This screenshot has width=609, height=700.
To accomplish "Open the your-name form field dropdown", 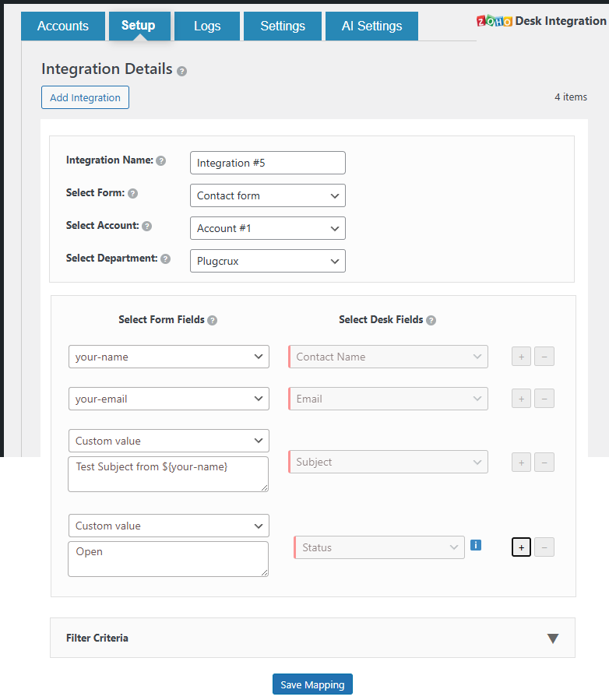I will tap(169, 357).
